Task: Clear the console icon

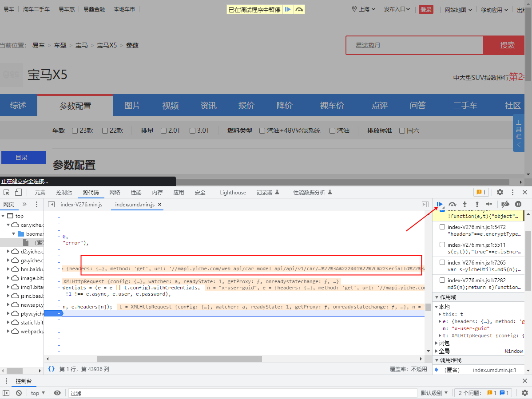Action: (19, 393)
